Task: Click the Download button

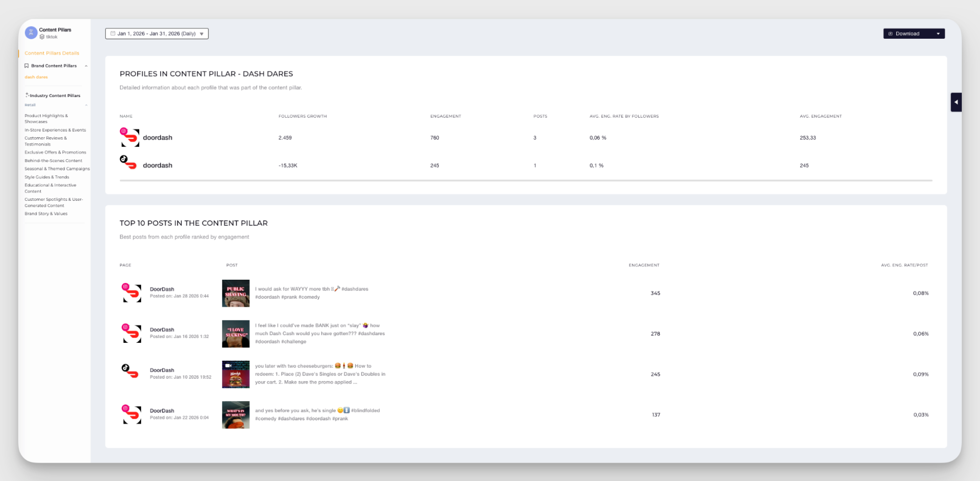Action: [907, 33]
